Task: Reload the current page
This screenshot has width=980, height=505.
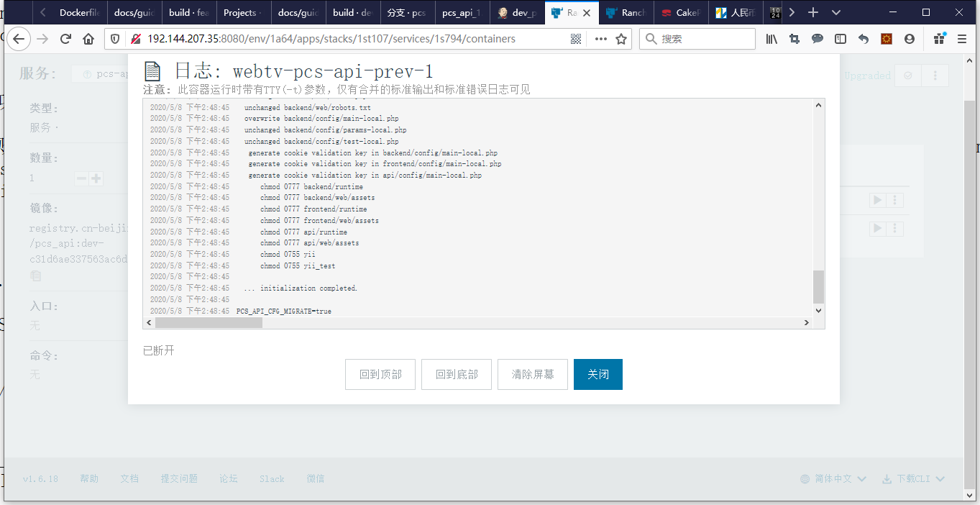Action: 66,39
